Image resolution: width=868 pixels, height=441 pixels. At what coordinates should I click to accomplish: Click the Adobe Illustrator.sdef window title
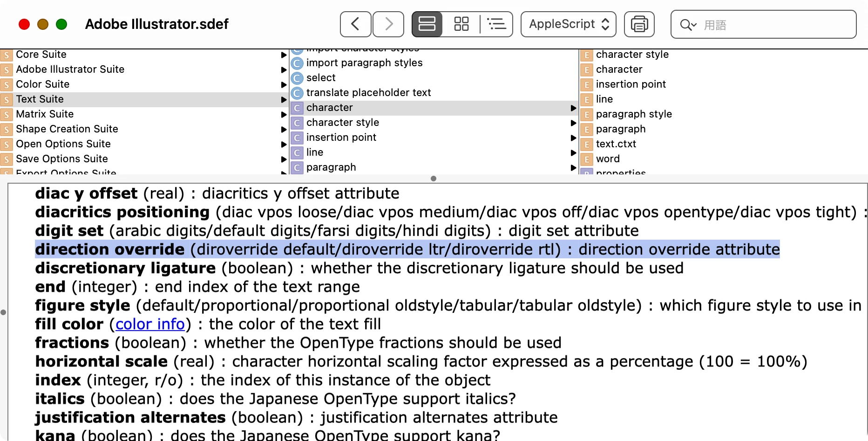click(157, 24)
